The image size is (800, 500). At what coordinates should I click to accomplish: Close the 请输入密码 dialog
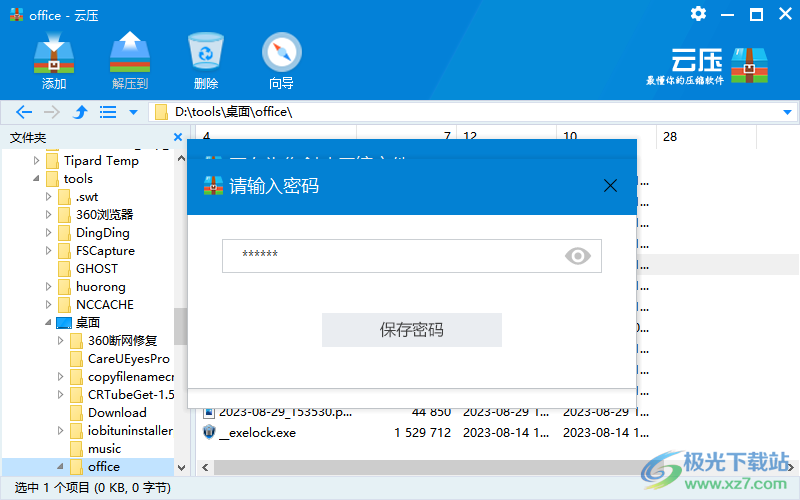[x=610, y=186]
